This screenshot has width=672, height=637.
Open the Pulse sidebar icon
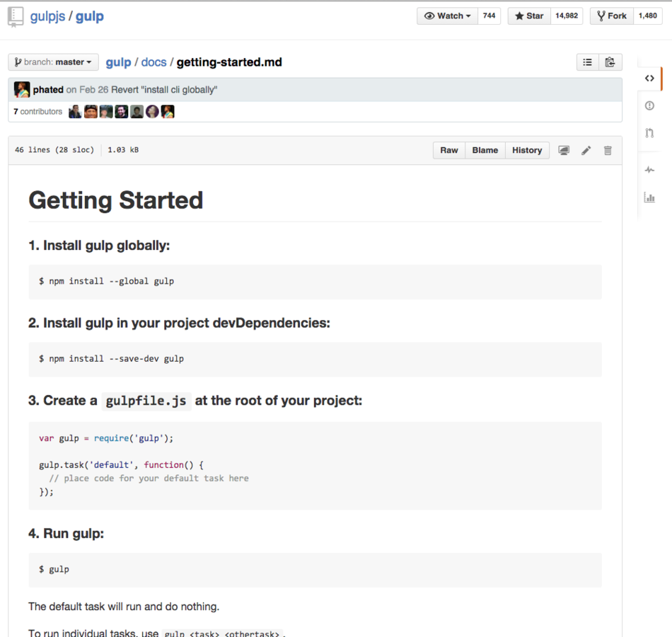tap(649, 170)
